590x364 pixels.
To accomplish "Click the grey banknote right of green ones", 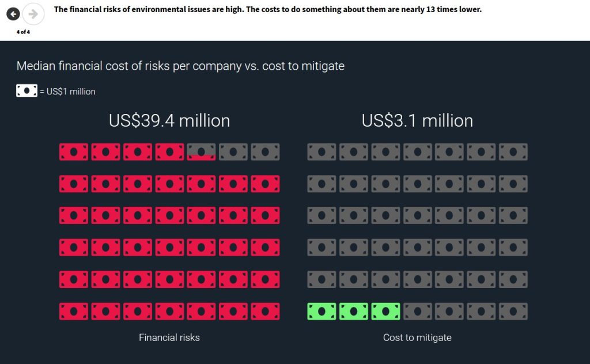I will [x=418, y=312].
